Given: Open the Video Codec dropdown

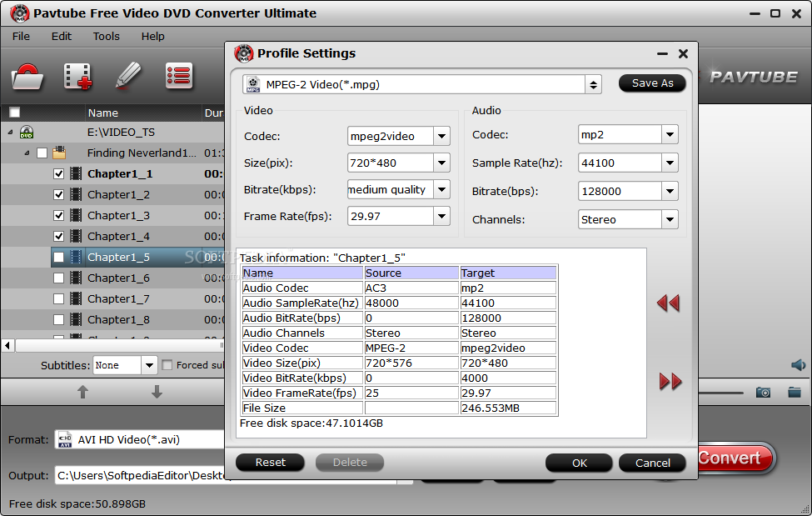Looking at the screenshot, I should pyautogui.click(x=441, y=137).
